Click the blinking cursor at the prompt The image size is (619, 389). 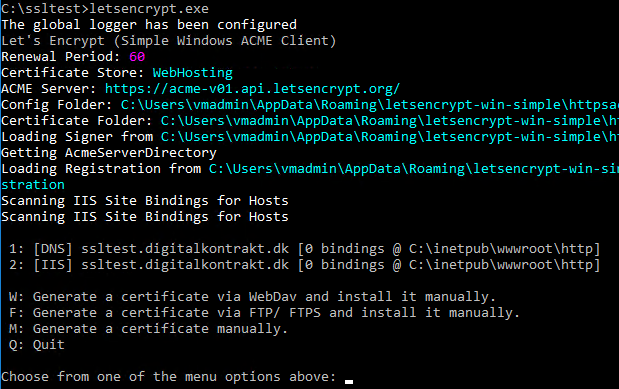pyautogui.click(x=349, y=381)
